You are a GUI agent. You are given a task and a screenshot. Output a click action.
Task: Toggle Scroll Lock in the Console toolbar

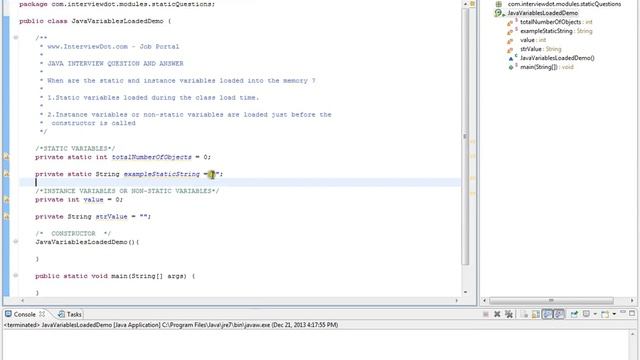click(536, 314)
